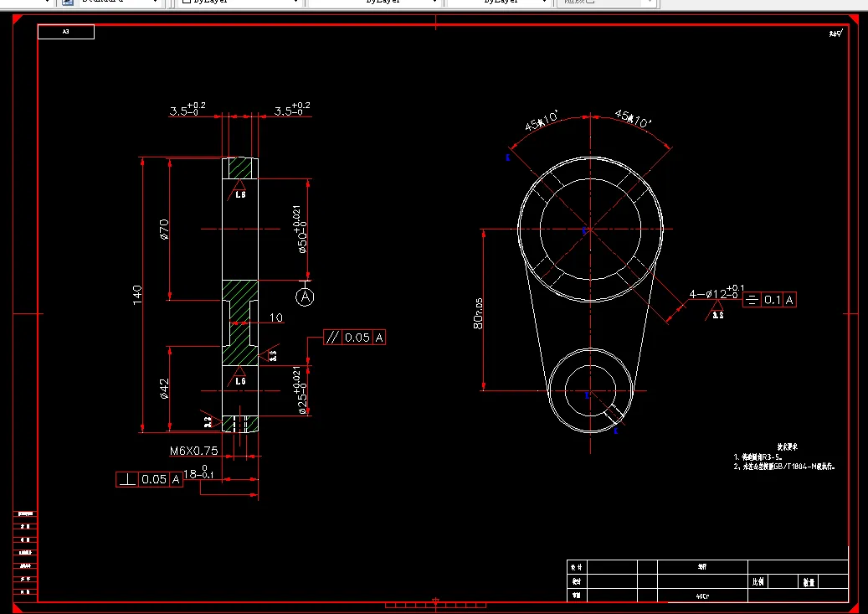868x614 pixels.
Task: Select the A3 sheet size label box
Action: 66,32
